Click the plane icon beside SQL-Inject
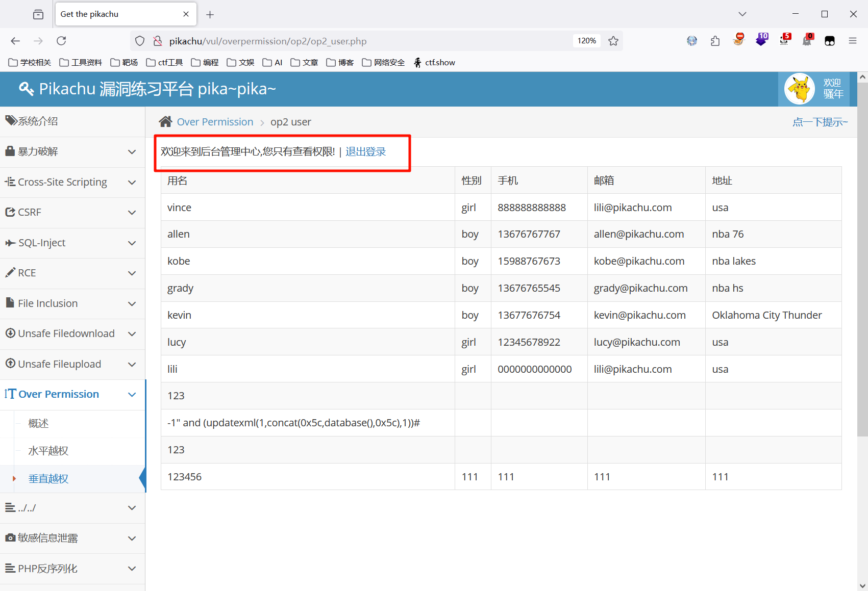 (x=10, y=243)
